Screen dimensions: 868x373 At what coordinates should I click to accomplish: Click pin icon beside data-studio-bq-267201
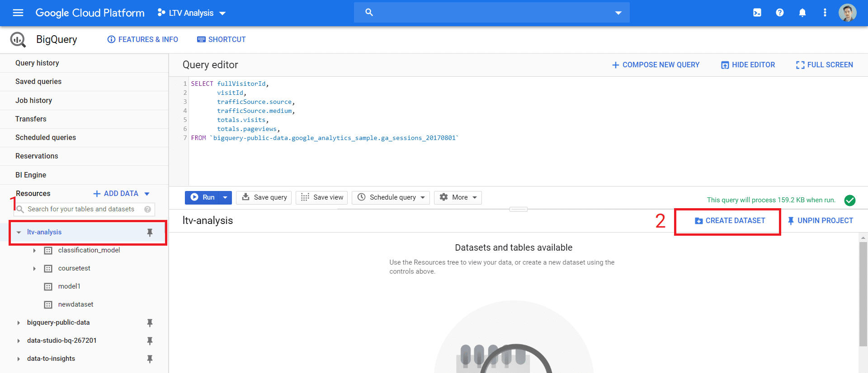coord(150,340)
